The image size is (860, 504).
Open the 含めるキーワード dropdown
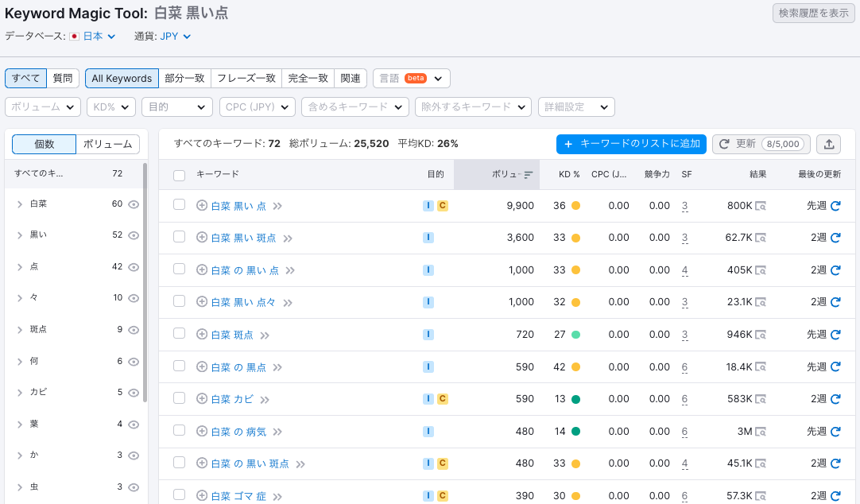tap(355, 107)
